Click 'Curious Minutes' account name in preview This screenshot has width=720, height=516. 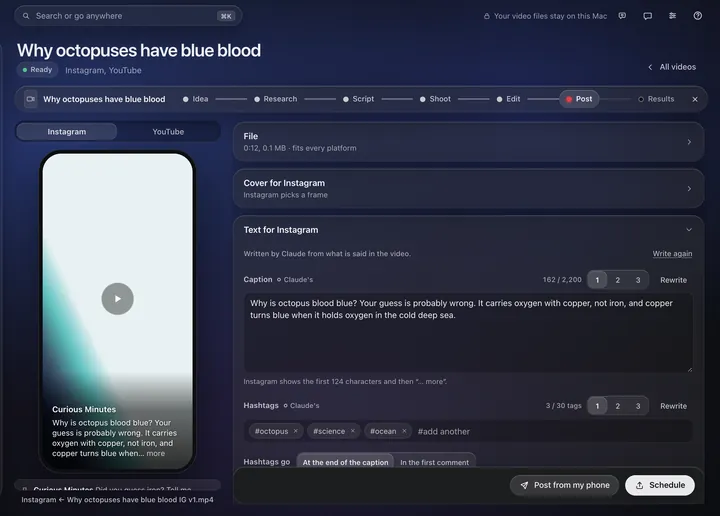click(x=84, y=409)
